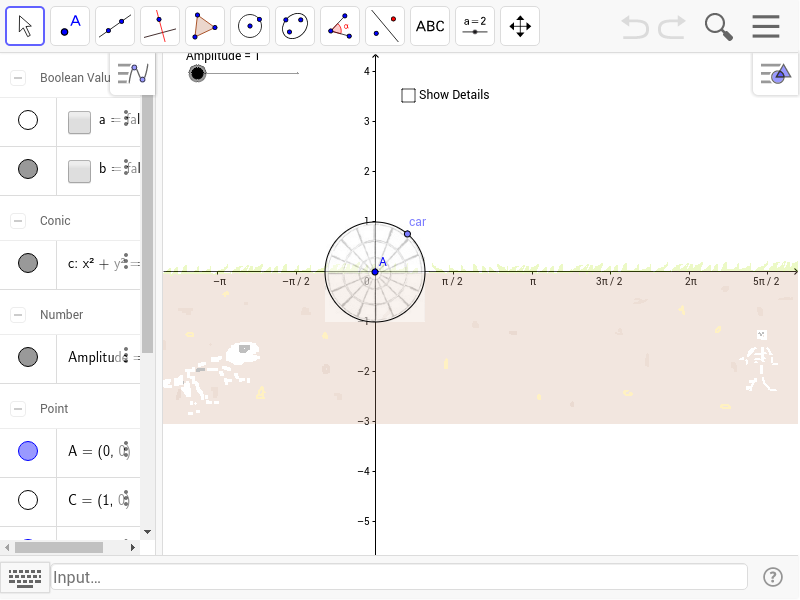Screen dimensions: 800x600
Task: Select the Point tool
Action: pyautogui.click(x=69, y=25)
